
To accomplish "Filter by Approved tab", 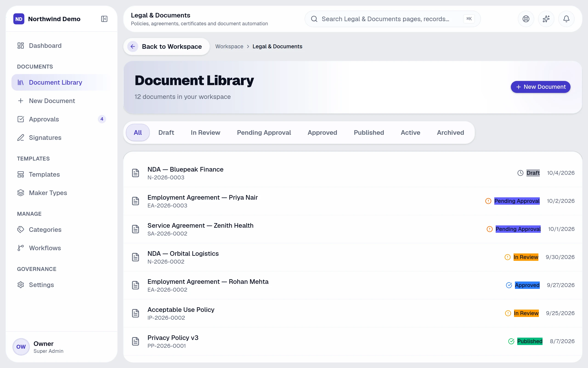I will click(x=322, y=133).
